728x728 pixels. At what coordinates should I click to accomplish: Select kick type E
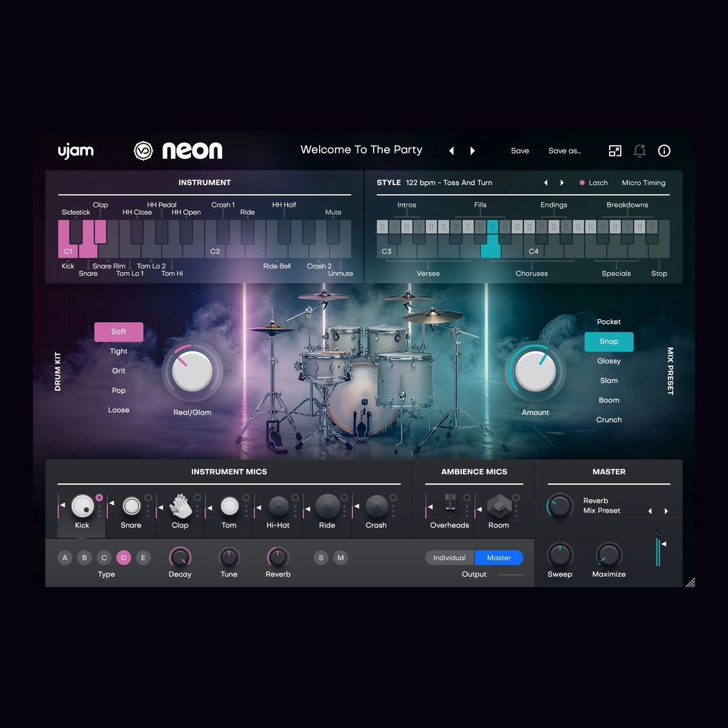143,558
